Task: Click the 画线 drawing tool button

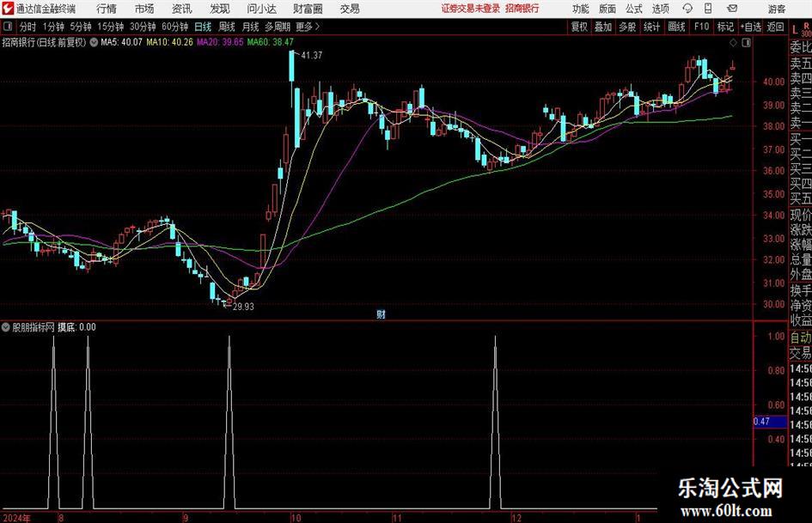Action: (x=676, y=27)
